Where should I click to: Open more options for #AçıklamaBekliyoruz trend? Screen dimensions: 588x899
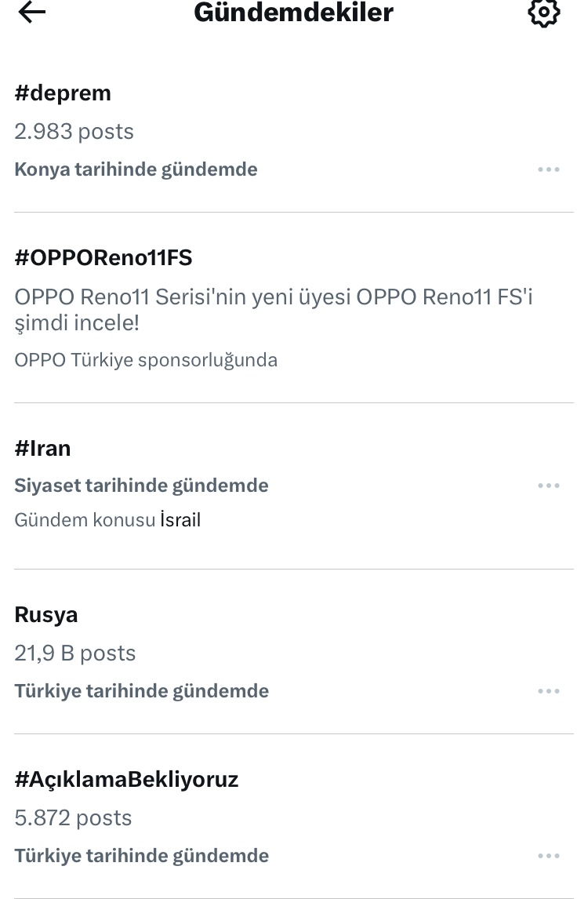pos(549,856)
